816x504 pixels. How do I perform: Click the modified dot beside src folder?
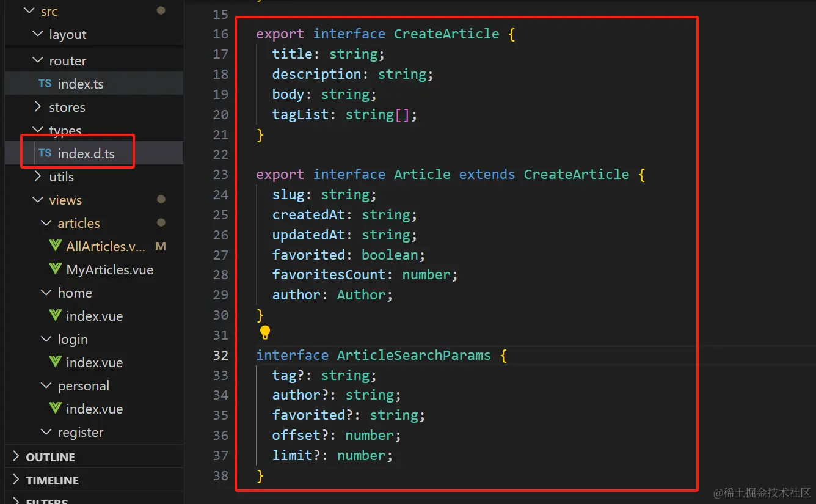(x=161, y=10)
